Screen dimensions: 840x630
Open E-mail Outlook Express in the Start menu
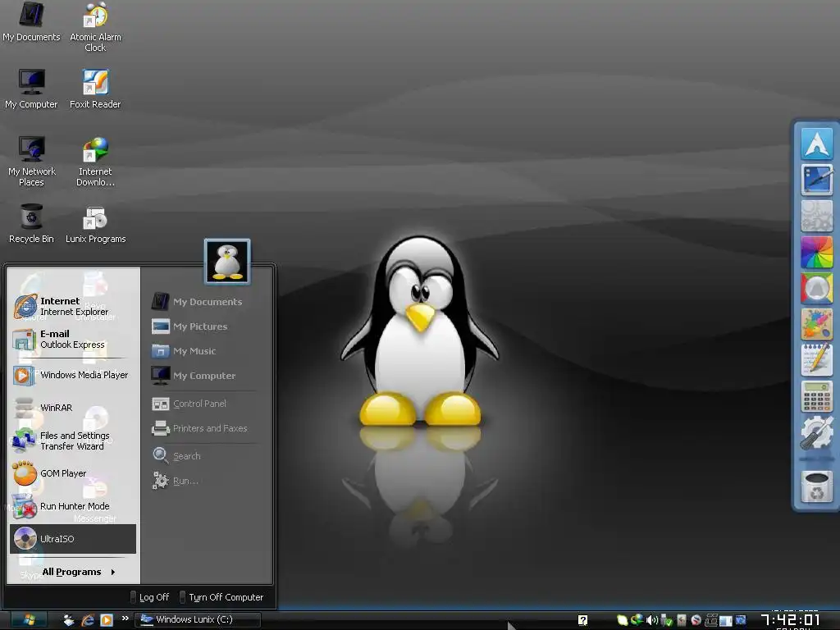coord(73,339)
